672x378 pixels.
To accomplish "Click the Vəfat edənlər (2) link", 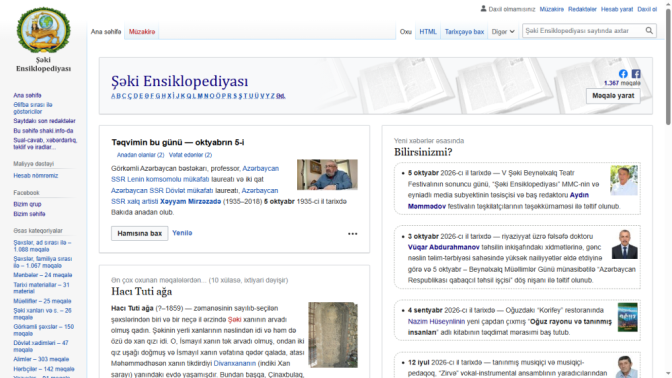I will coord(190,155).
